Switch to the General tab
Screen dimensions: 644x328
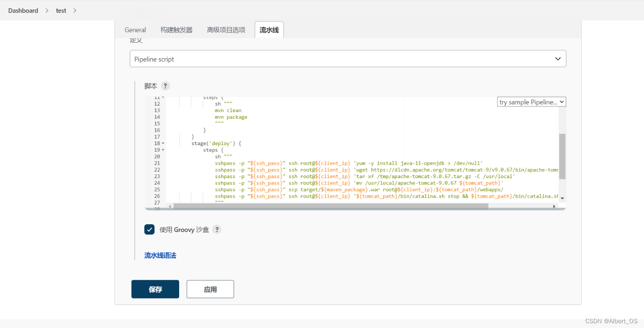(135, 30)
